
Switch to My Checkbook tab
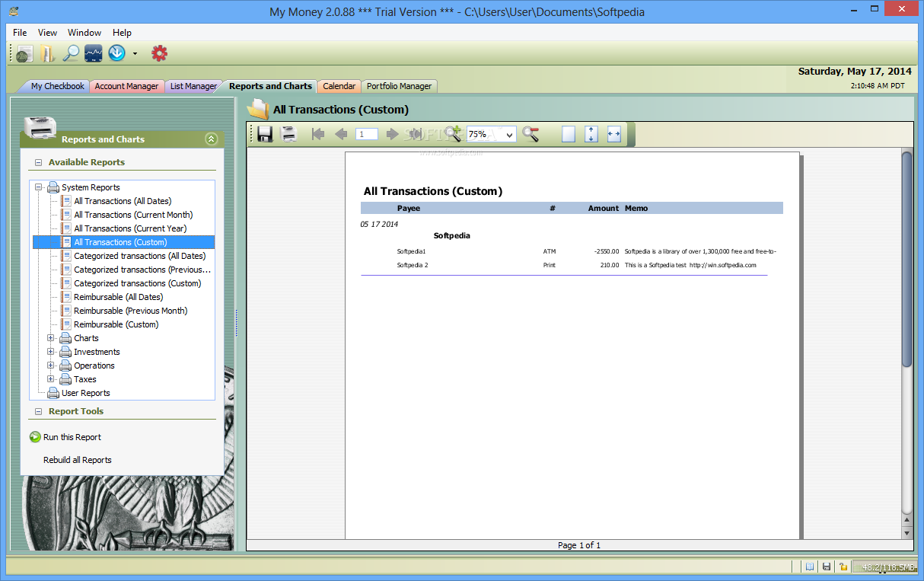click(x=57, y=86)
